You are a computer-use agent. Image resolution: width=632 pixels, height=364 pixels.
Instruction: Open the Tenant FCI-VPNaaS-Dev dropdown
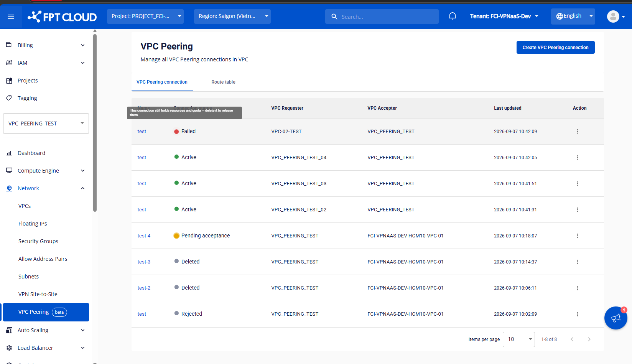click(x=504, y=16)
